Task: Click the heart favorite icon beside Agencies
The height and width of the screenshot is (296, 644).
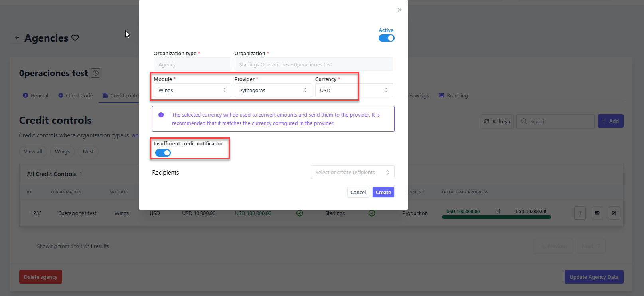Action: (75, 38)
